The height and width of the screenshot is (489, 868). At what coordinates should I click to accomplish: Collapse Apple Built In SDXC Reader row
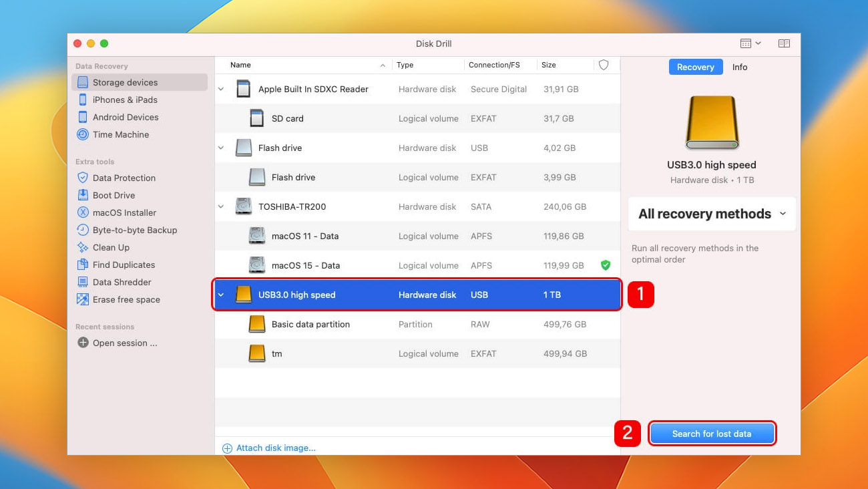[x=221, y=89]
